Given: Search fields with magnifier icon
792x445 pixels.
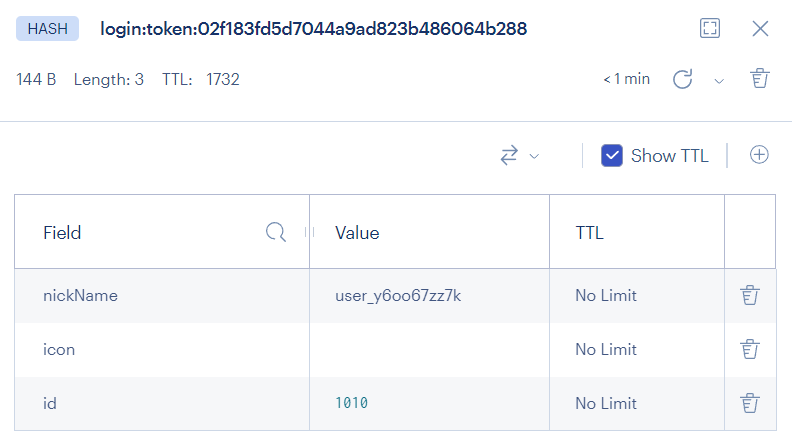Looking at the screenshot, I should (x=276, y=232).
